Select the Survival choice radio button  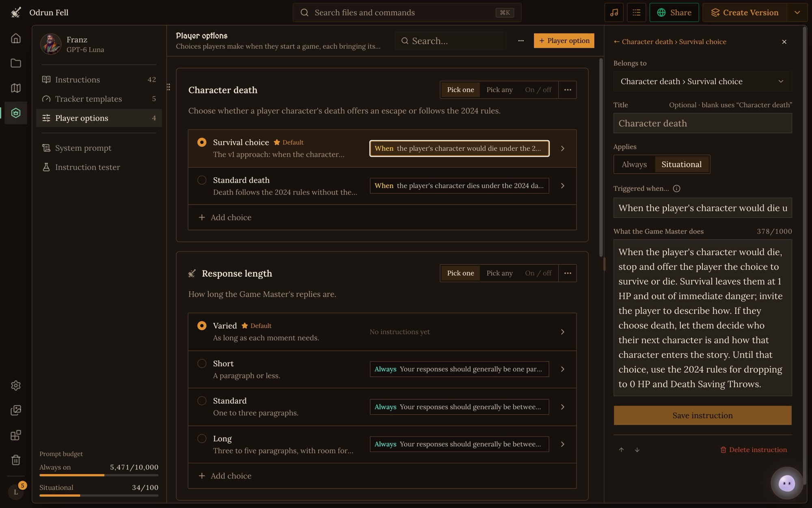pos(202,142)
